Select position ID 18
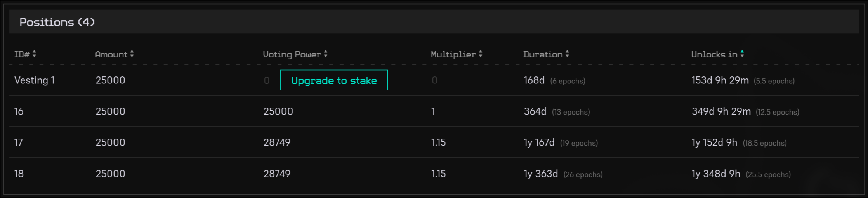Screen dimensions: 868x198 [x=19, y=174]
